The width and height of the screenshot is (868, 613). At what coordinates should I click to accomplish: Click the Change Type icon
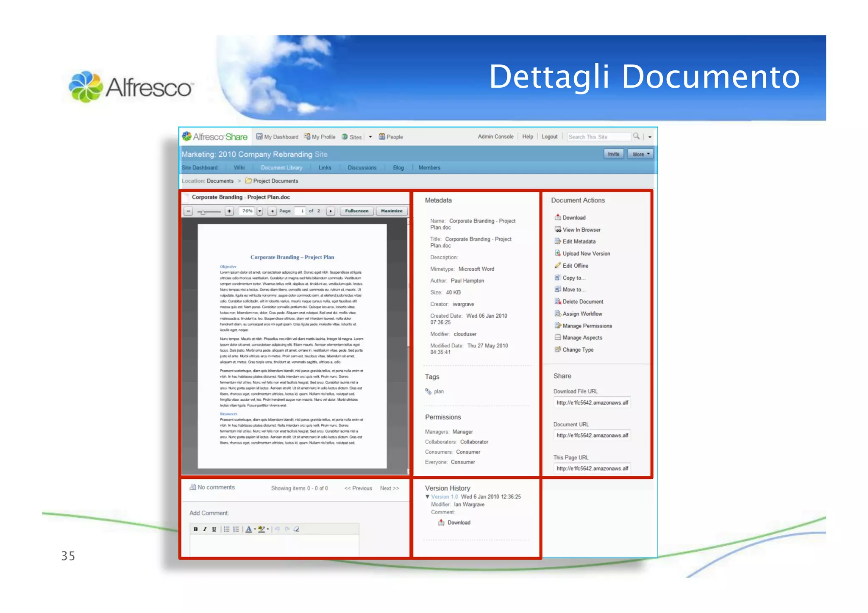tap(558, 349)
